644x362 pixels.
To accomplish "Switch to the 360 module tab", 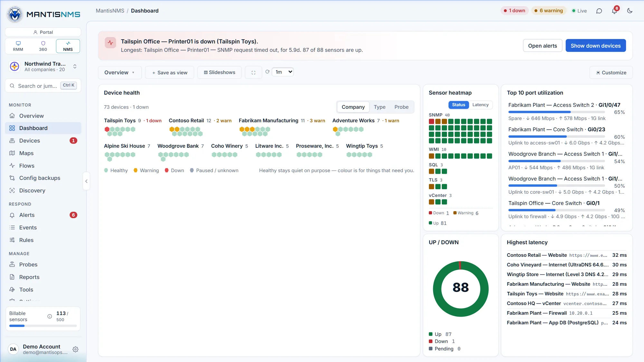I will [x=43, y=46].
